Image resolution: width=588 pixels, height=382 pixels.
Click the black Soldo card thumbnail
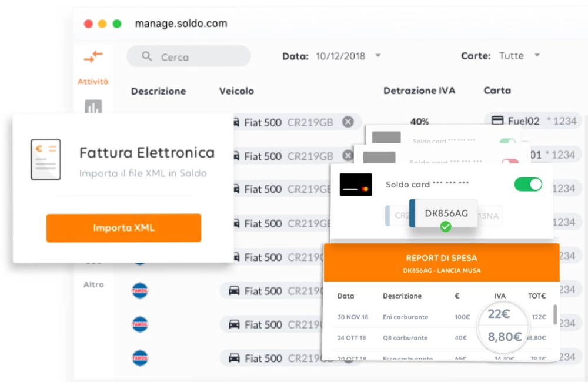(356, 185)
